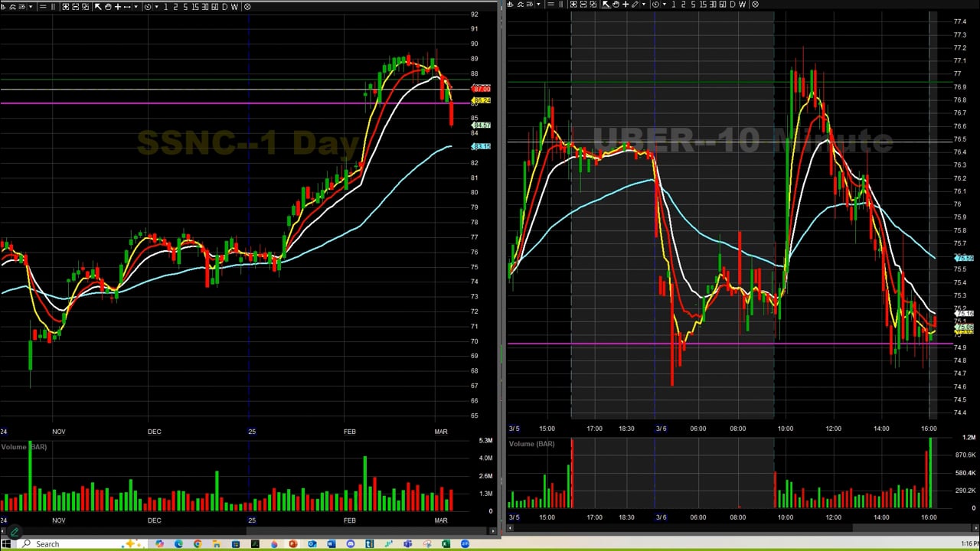This screenshot has width=980, height=551.
Task: Expand interval dropdown arrow in UBER chart toolbar
Action: [x=665, y=5]
